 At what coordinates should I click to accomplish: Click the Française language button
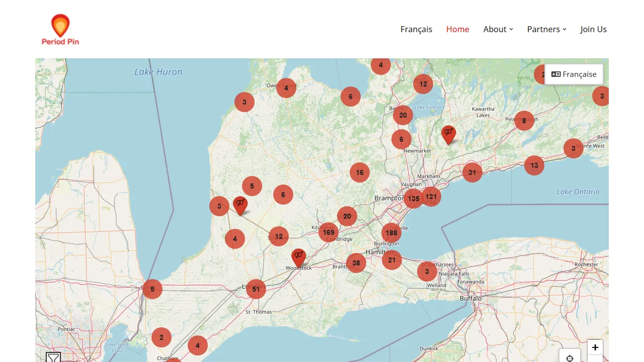pos(574,74)
